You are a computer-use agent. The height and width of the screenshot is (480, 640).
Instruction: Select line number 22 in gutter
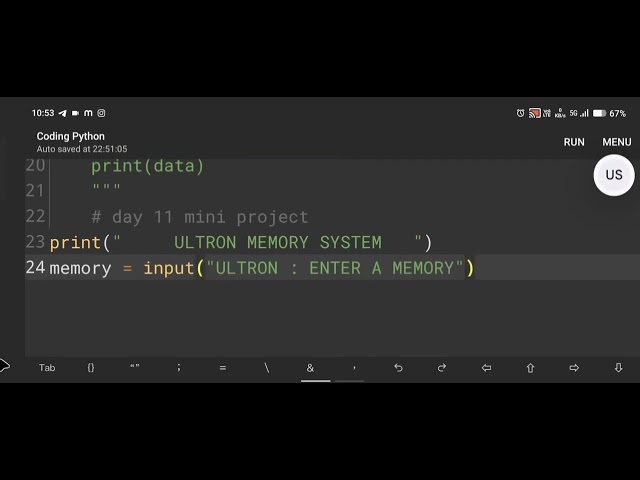(x=35, y=216)
